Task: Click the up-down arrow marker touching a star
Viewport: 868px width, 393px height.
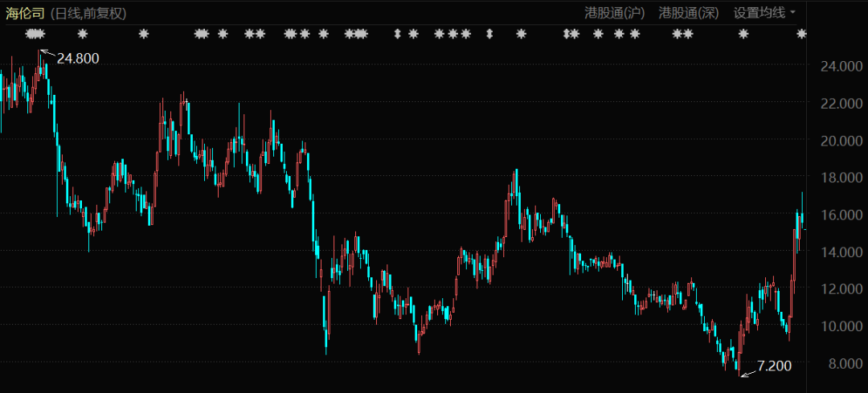Action: pos(567,34)
